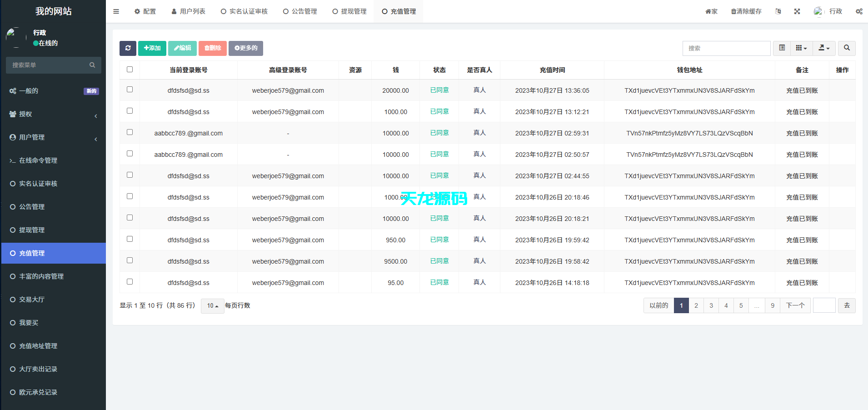868x410 pixels.
Task: Open the settings gears icon at top right
Action: 858,11
